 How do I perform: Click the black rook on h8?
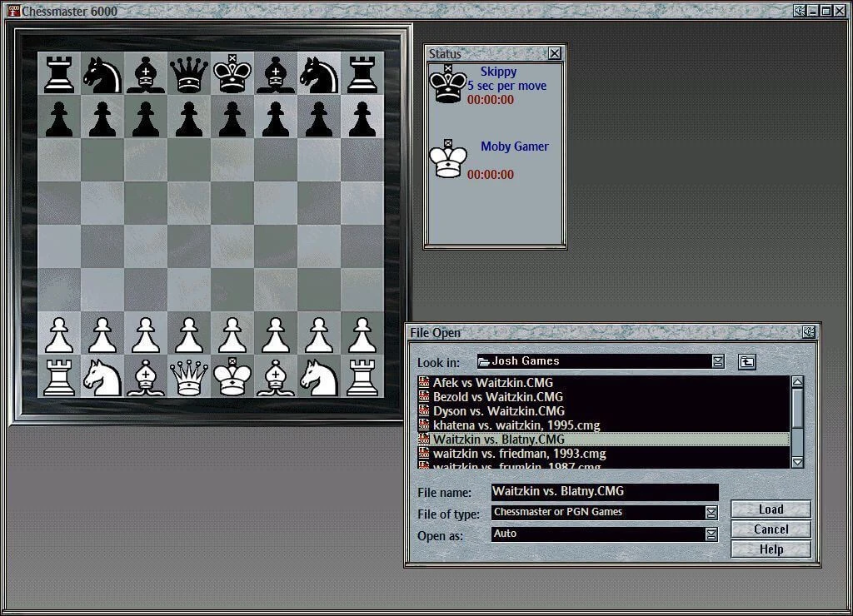click(362, 73)
